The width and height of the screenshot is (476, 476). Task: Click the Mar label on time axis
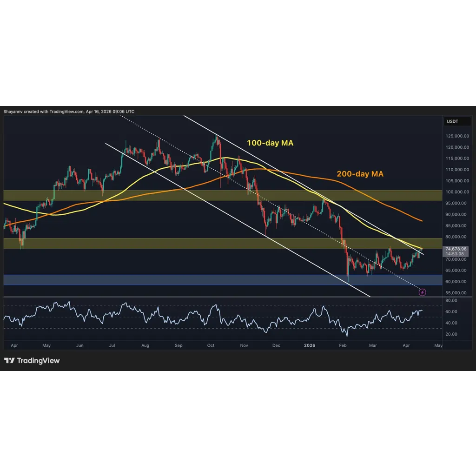click(373, 345)
